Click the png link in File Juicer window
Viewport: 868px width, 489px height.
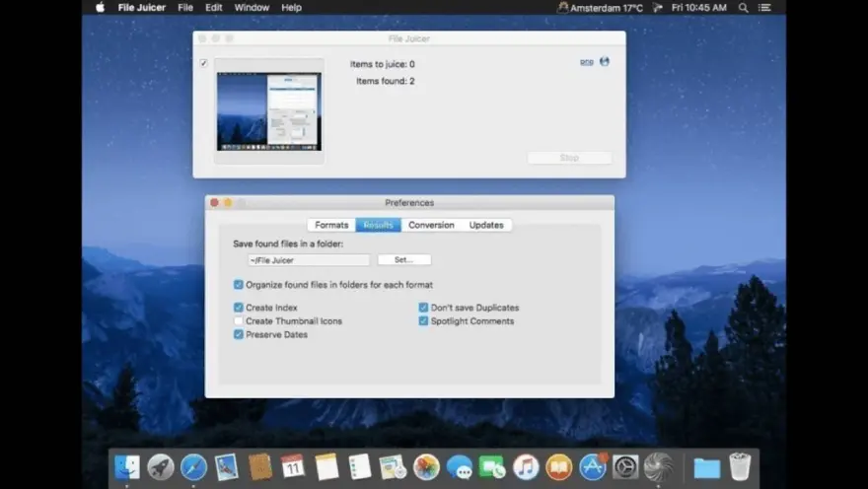587,62
